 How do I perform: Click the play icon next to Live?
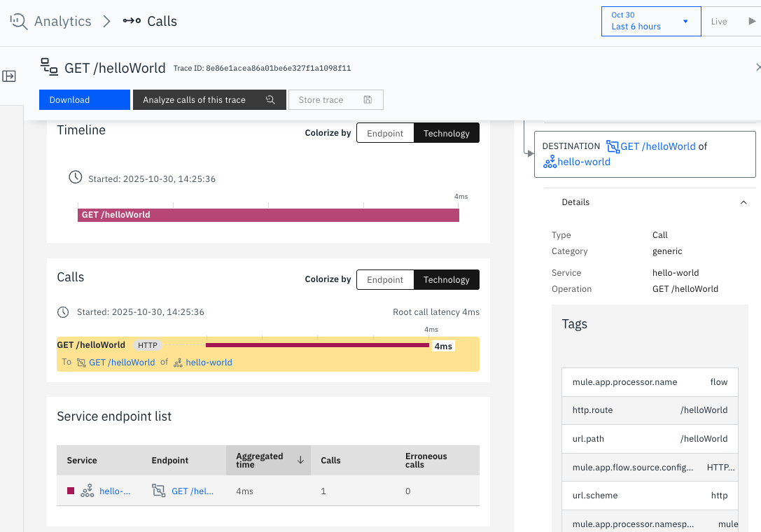[x=752, y=22]
